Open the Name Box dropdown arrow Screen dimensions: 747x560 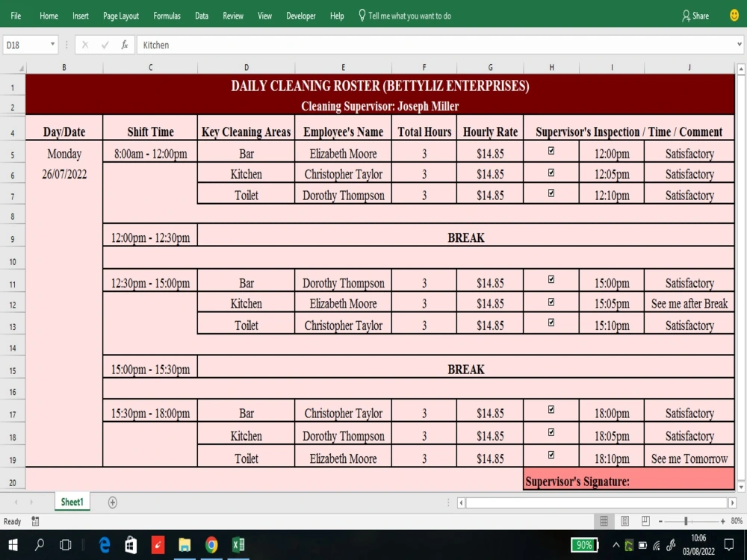coord(52,44)
